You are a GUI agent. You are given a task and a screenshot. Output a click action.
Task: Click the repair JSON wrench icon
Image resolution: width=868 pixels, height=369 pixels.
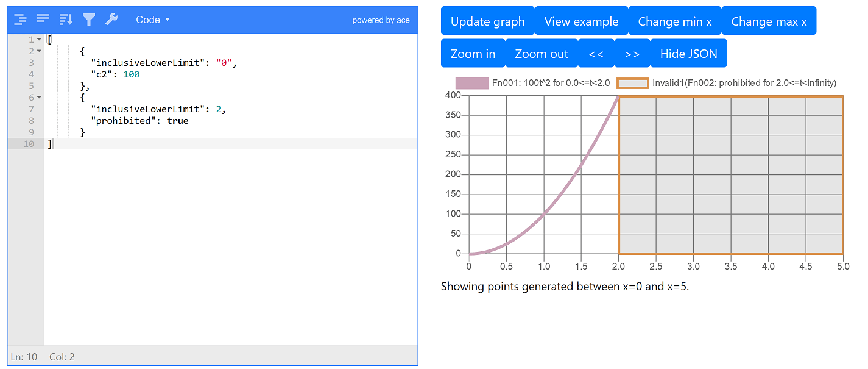[x=111, y=20]
